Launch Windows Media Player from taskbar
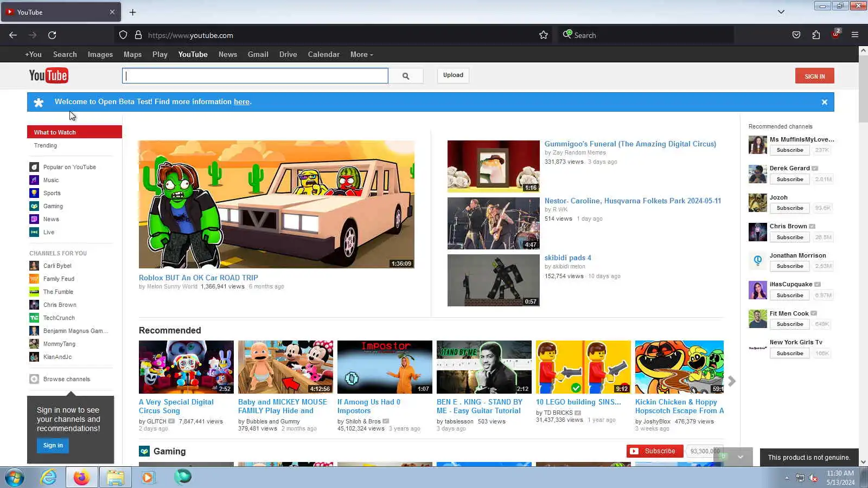Screen dimensions: 868x488 click(148, 478)
